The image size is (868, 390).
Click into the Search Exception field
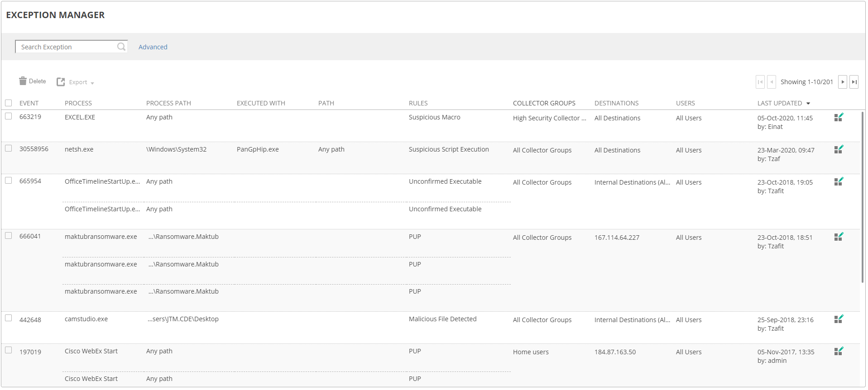[66, 47]
